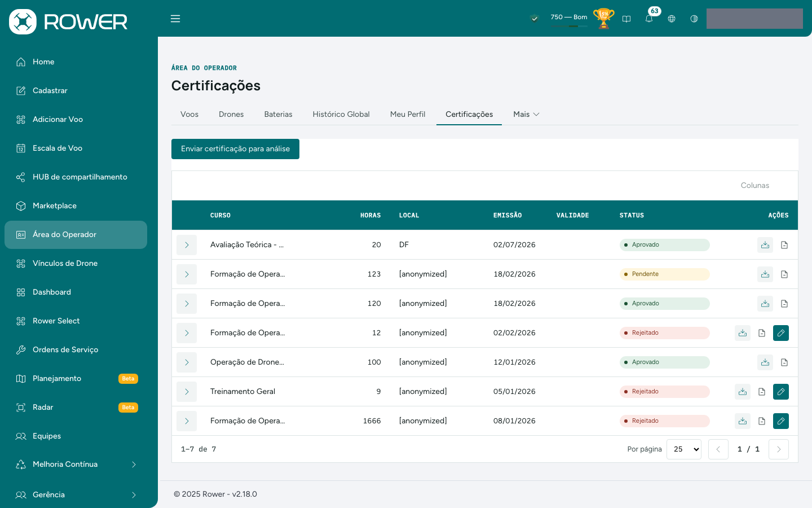Image resolution: width=812 pixels, height=508 pixels.
Task: Open Vínculos de Drone sidebar item
Action: coord(76,264)
